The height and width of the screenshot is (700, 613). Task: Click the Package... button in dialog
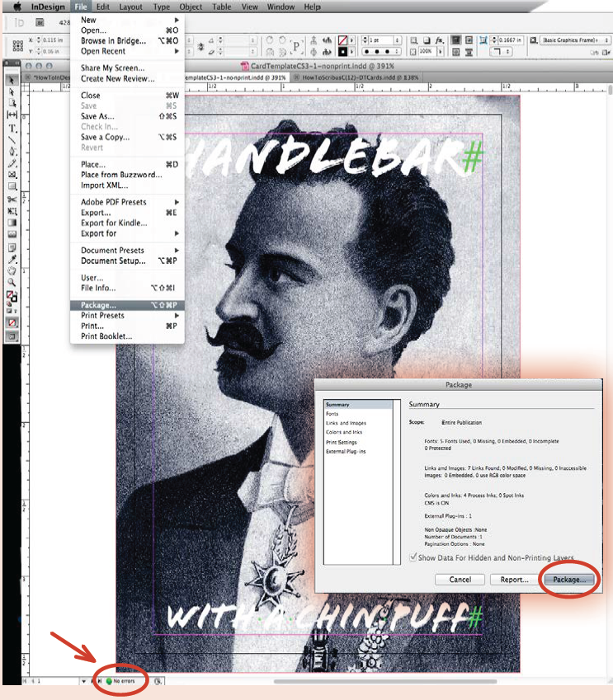(x=570, y=580)
